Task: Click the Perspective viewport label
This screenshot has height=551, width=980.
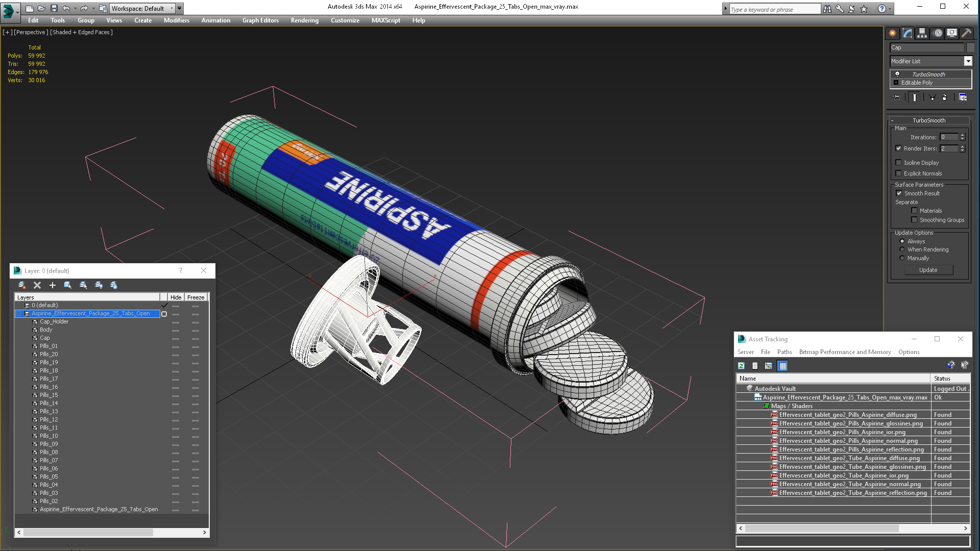Action: pos(31,32)
